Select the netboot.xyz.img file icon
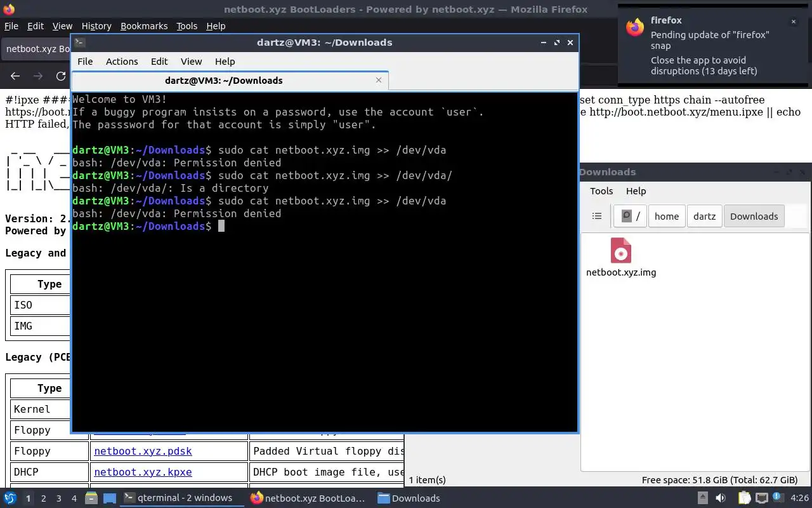This screenshot has height=508, width=812. click(x=621, y=251)
